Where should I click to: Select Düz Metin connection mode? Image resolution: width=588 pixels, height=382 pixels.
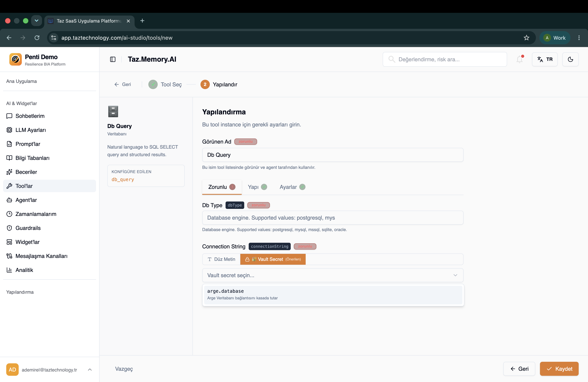pos(221,259)
